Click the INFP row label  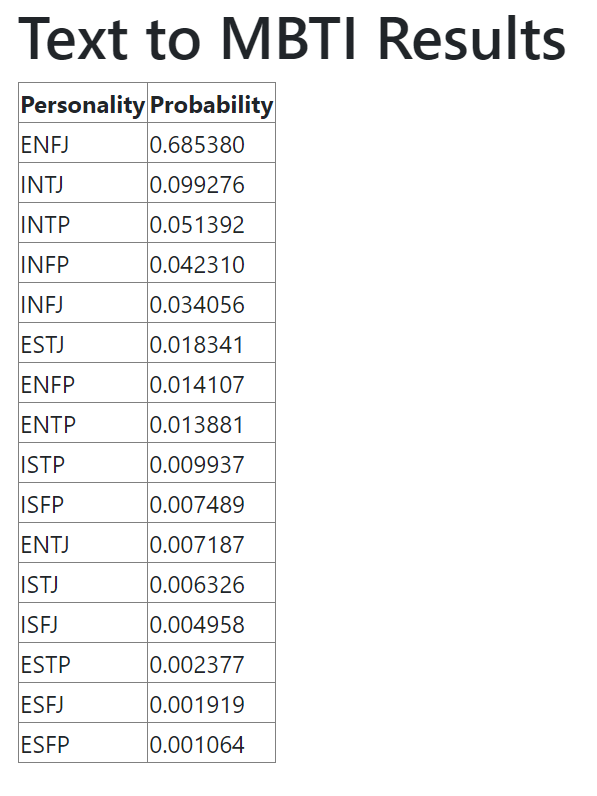point(83,265)
